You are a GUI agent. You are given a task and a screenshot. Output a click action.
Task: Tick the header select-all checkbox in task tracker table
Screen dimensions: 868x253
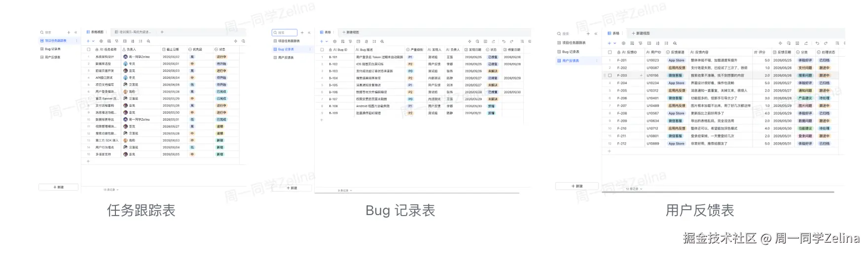(x=89, y=49)
